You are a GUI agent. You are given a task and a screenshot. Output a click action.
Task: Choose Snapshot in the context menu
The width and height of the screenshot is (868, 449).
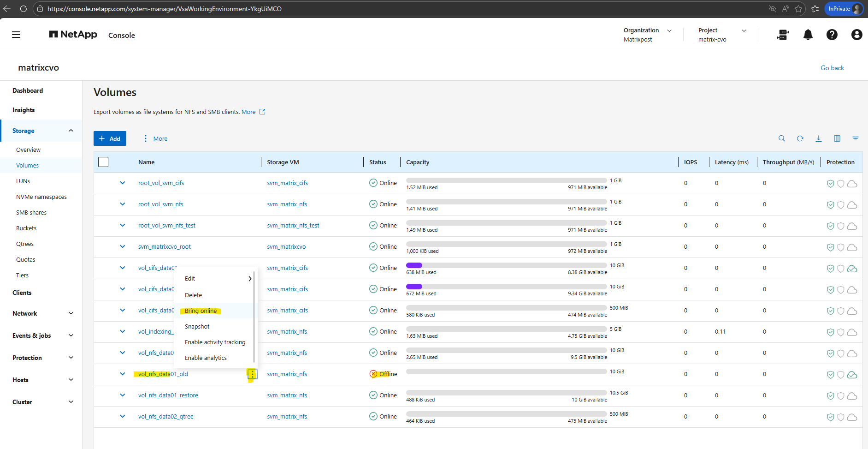coord(197,326)
